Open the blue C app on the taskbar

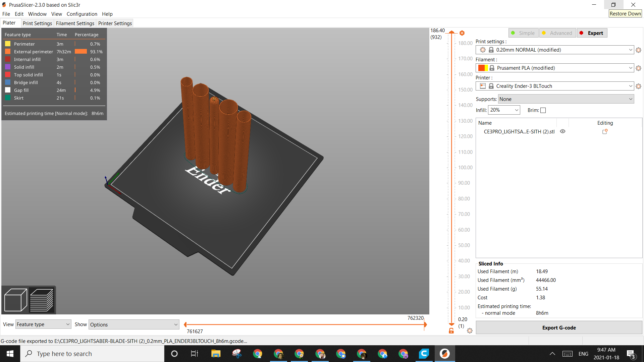[x=424, y=354]
